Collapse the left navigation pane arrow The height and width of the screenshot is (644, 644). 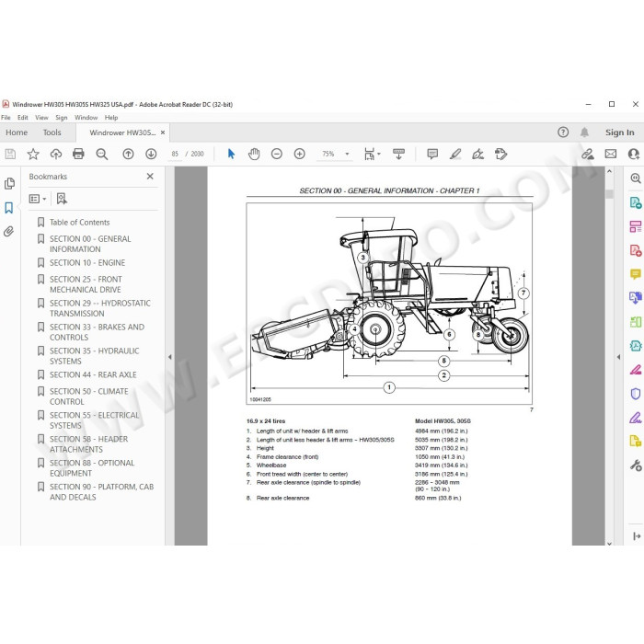[x=169, y=357]
